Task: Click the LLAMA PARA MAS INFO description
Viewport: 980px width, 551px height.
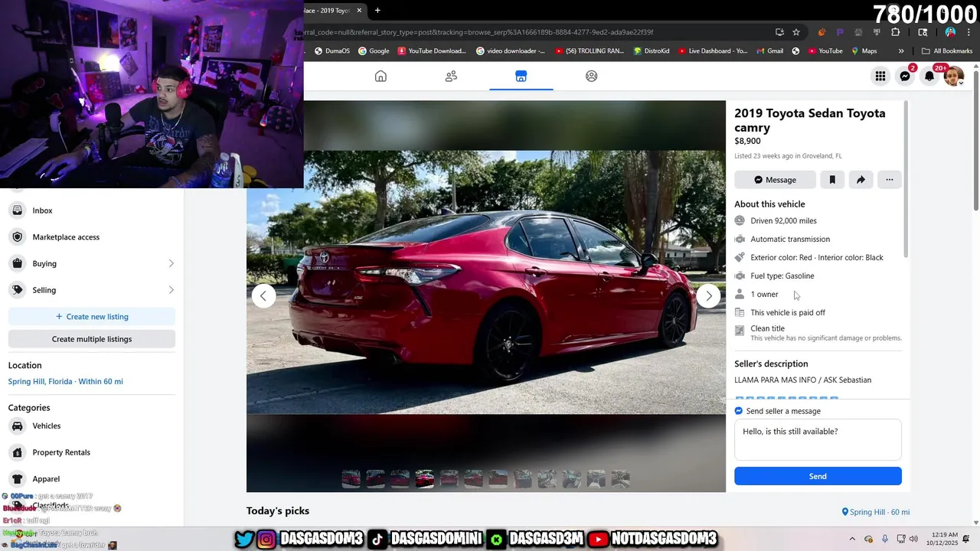Action: (x=802, y=380)
